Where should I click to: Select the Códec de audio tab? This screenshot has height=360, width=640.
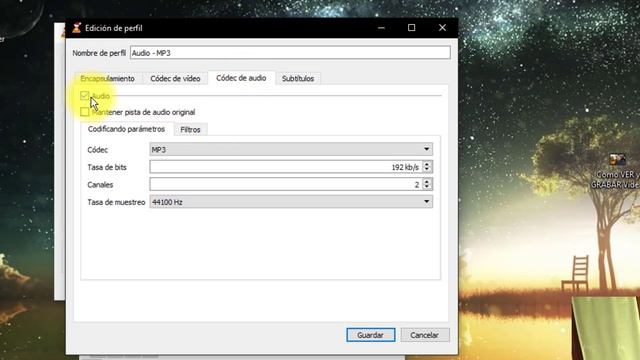241,78
